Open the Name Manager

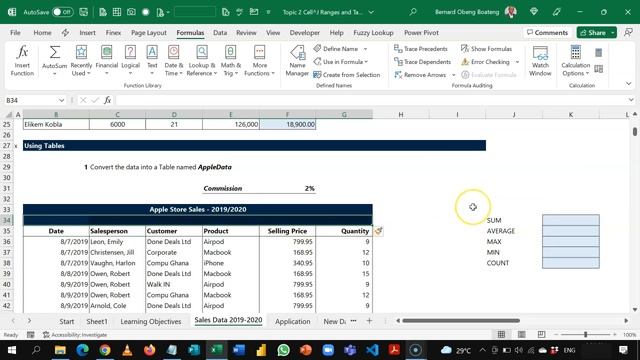297,61
